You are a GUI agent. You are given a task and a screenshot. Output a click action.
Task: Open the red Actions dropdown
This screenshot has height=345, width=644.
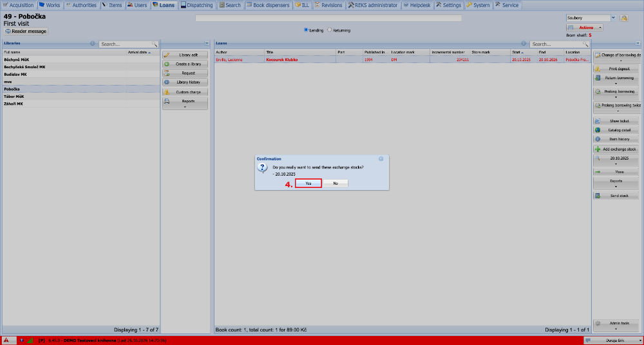[585, 28]
